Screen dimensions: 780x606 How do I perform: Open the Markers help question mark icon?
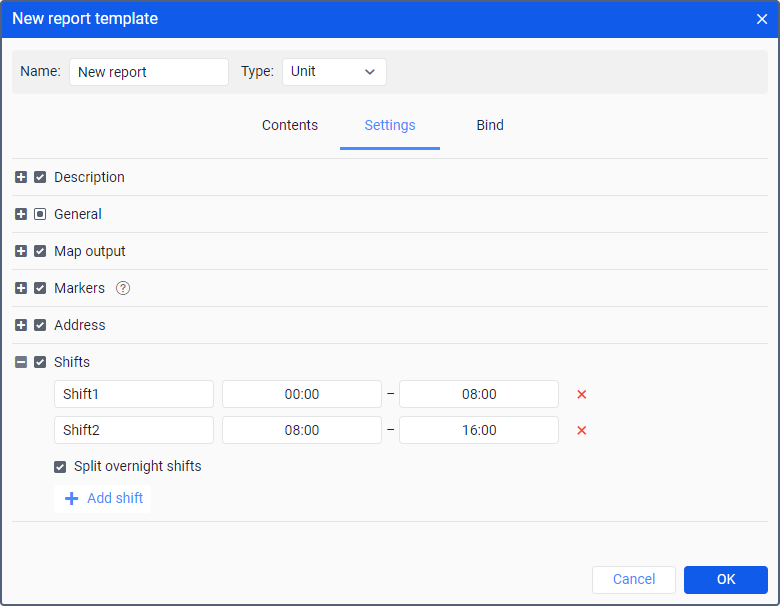click(123, 288)
